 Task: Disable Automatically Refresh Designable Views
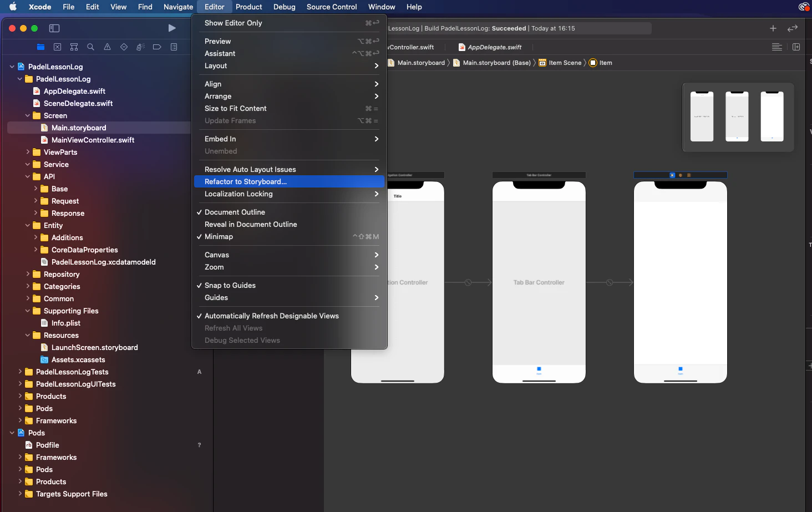coord(271,316)
